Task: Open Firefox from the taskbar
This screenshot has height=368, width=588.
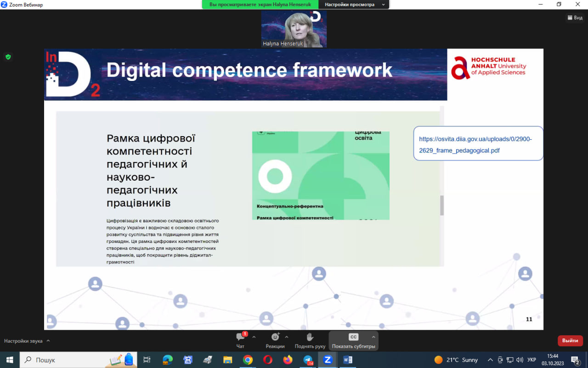Action: [288, 360]
